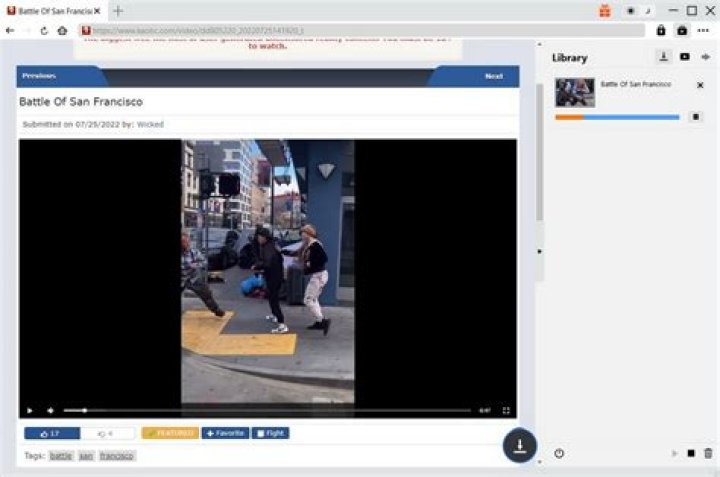
Task: Reload the current page
Action: [x=44, y=31]
